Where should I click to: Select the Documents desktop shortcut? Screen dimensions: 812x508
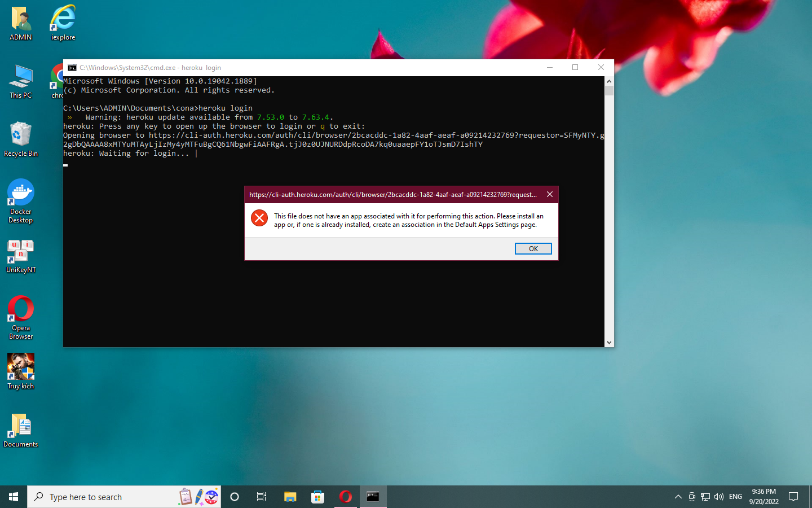[x=21, y=431]
